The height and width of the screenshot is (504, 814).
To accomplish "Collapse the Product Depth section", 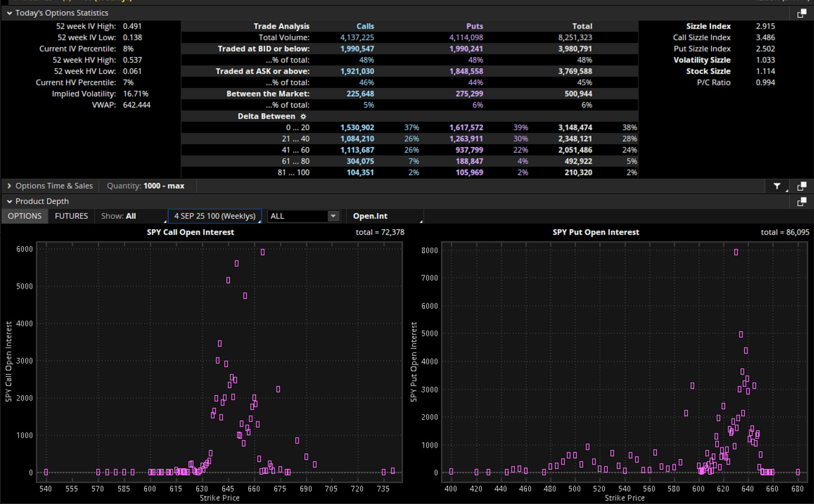I will pyautogui.click(x=10, y=201).
